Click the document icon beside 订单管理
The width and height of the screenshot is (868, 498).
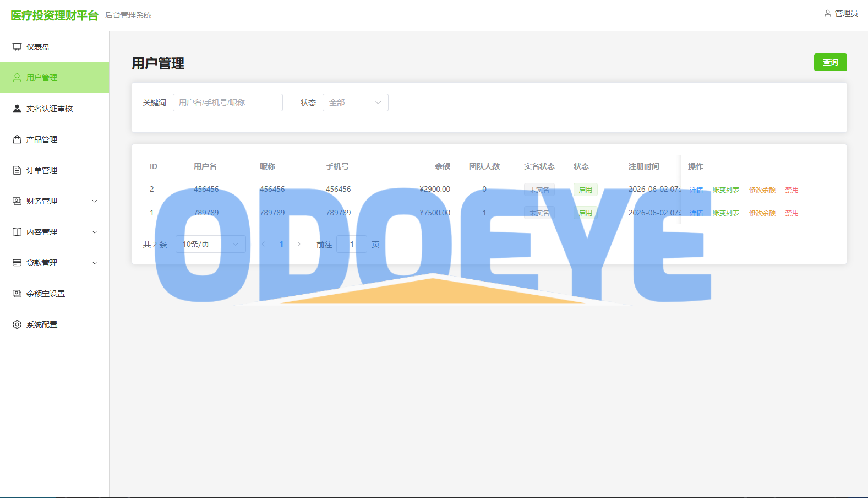17,170
